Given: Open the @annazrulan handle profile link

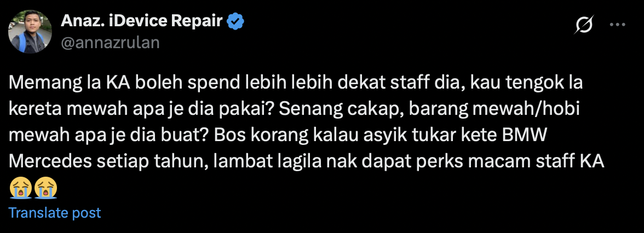Looking at the screenshot, I should [110, 42].
